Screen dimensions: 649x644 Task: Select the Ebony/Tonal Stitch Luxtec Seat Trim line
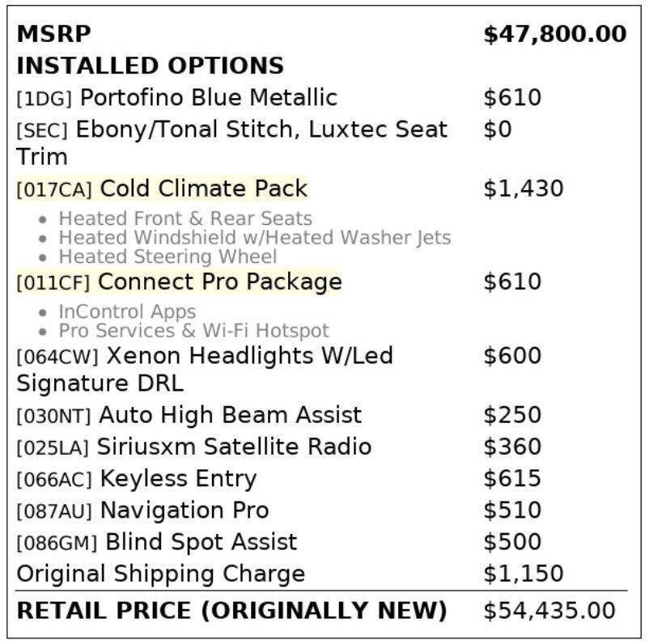231,142
